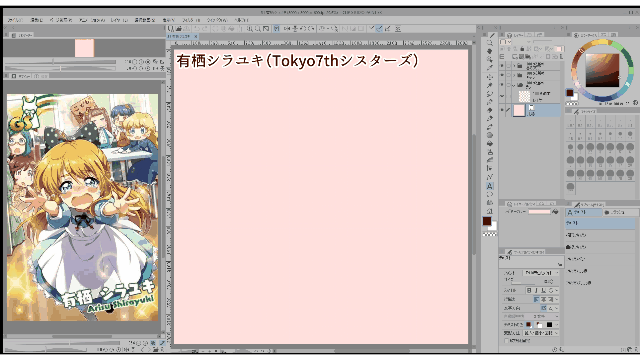Expand the top folder layer
The height and width of the screenshot is (360, 640).
tap(514, 66)
